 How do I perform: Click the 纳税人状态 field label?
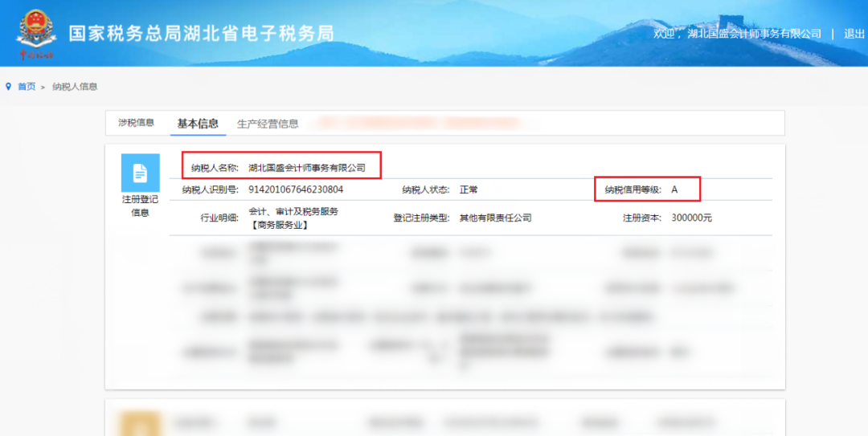(x=426, y=189)
